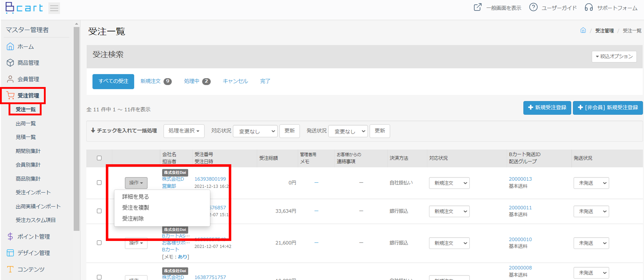
Task: Open 出荷実績インポート in the sidebar
Action: [38, 207]
